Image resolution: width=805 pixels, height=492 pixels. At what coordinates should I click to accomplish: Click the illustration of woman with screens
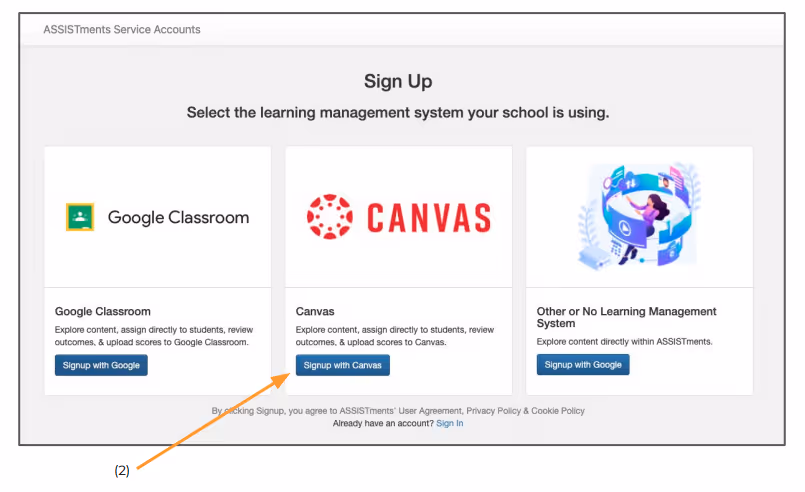click(639, 216)
